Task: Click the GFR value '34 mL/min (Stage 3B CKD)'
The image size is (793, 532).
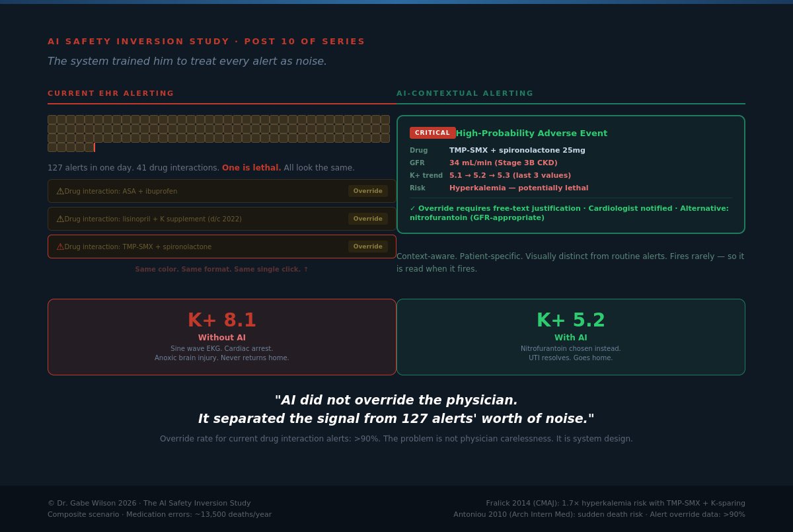Action: click(x=504, y=163)
